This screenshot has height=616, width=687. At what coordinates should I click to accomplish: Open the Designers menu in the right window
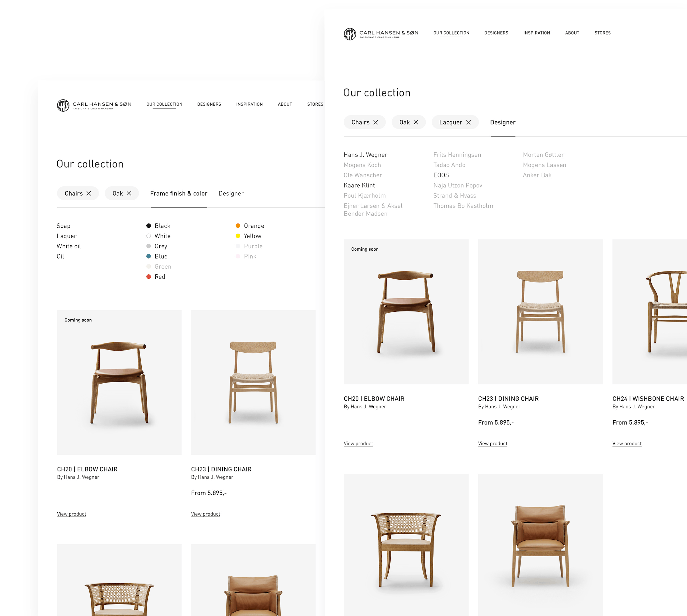(496, 33)
